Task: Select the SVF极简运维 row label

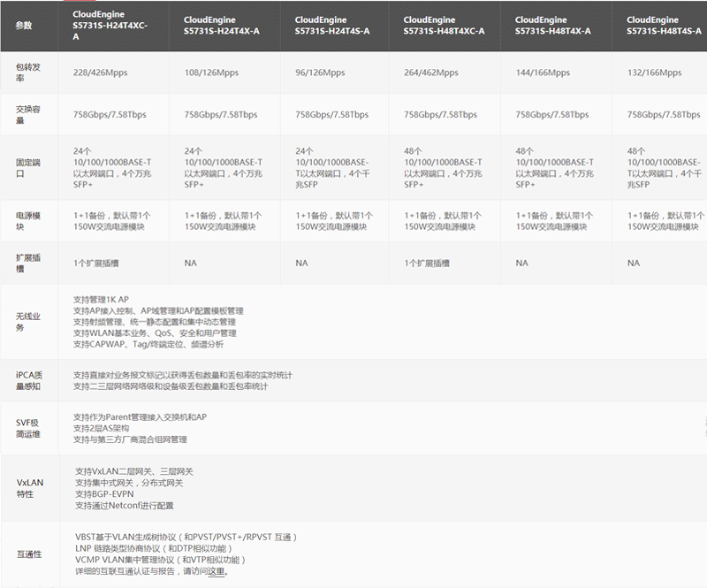Action: [x=27, y=429]
